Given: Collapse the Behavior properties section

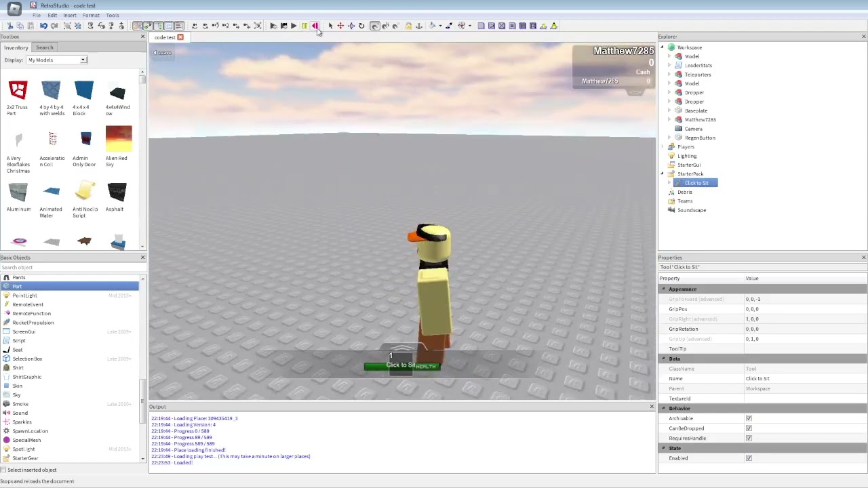Looking at the screenshot, I should (664, 409).
